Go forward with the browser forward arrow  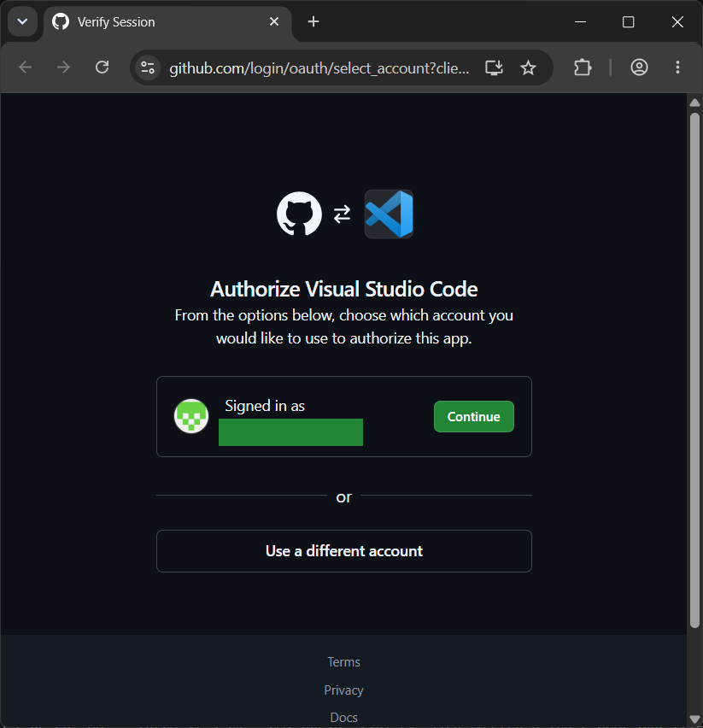coord(63,68)
